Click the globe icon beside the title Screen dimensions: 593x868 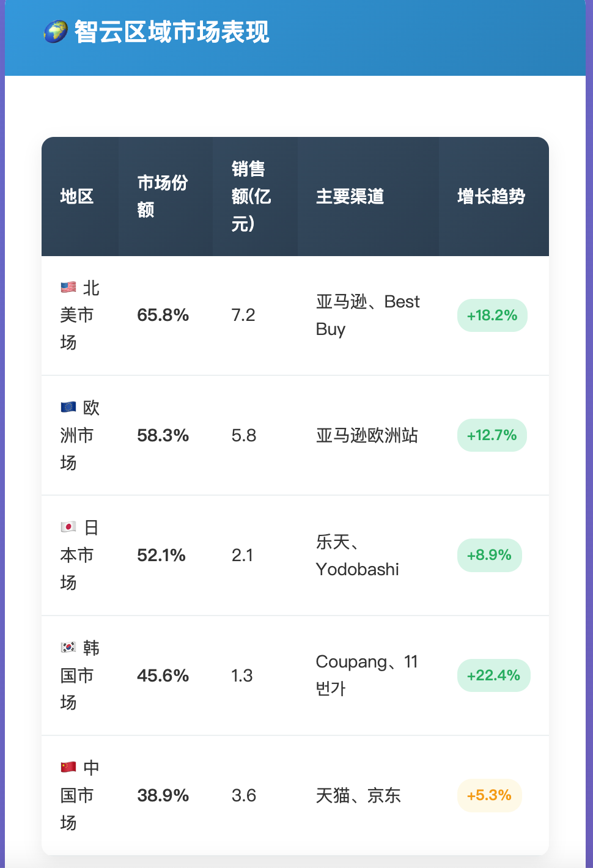pos(56,32)
